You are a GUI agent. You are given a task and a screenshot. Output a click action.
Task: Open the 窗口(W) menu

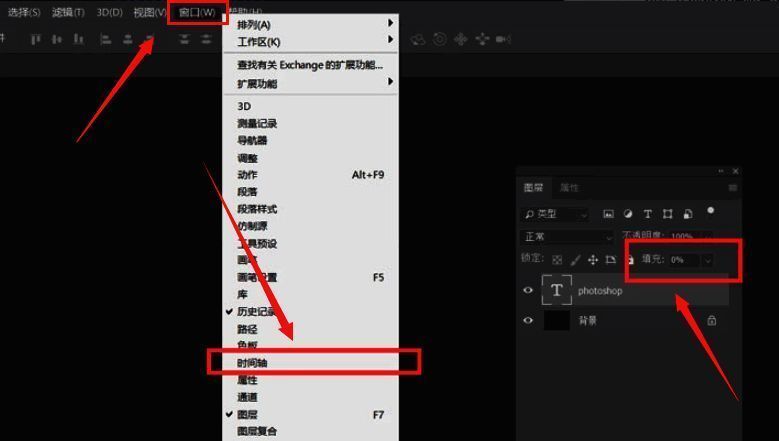tap(197, 12)
